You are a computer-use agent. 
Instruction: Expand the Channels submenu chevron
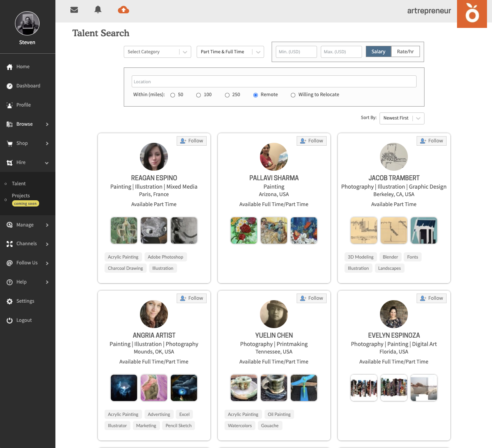[47, 244]
